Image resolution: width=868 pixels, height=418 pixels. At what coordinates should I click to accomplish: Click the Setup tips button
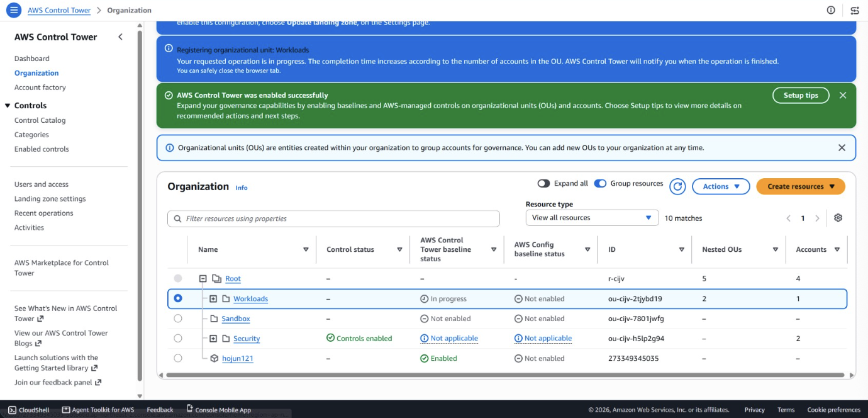(x=801, y=95)
